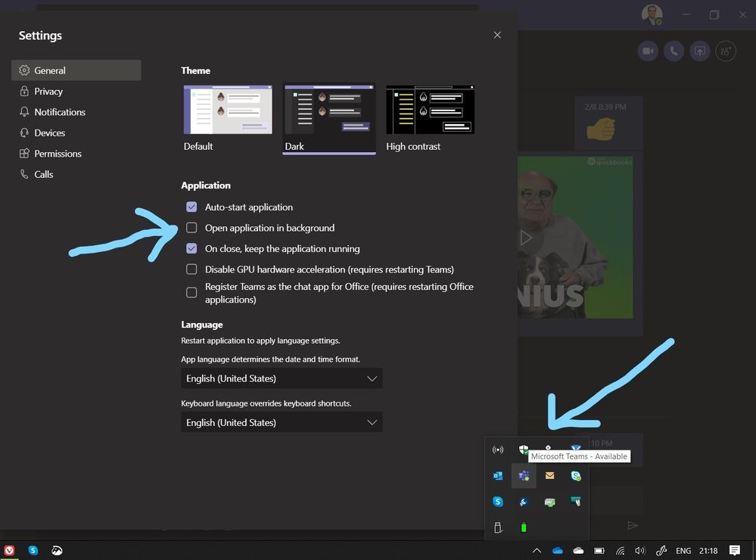Start a video call in Teams chat
The height and width of the screenshot is (560, 756).
pos(648,51)
